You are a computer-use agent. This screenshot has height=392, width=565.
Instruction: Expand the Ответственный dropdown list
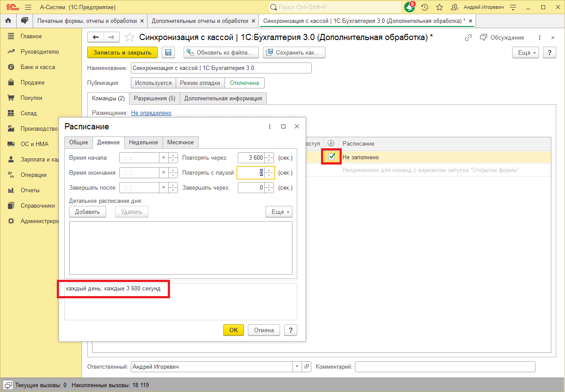pyautogui.click(x=297, y=366)
